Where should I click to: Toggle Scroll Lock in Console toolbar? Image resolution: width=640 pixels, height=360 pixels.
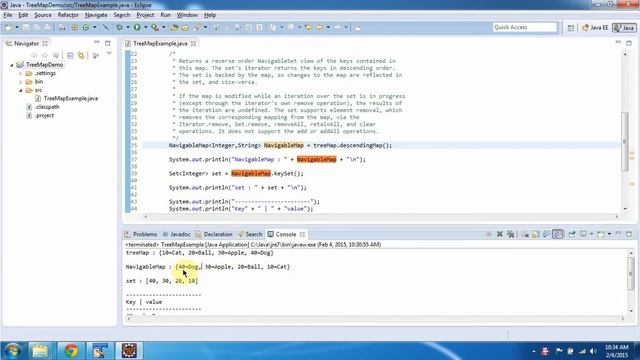[x=536, y=234]
